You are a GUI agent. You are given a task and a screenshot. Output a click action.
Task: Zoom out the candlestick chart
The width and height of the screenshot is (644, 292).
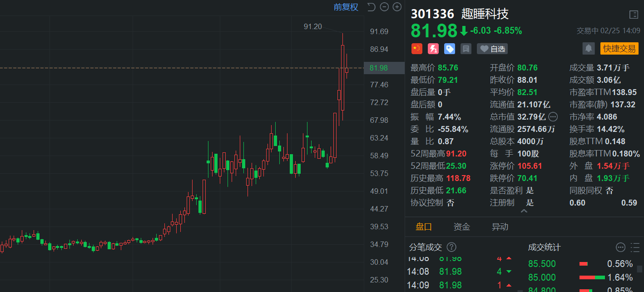384,7
